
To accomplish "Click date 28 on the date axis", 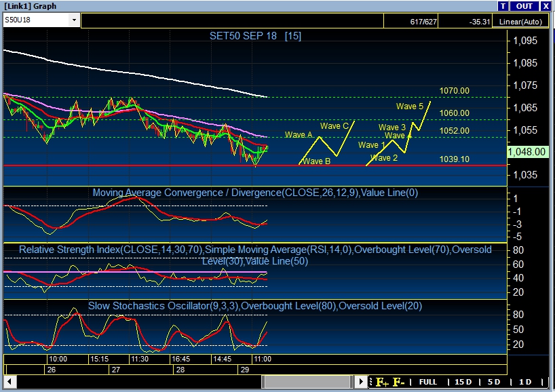I will coord(180,370).
